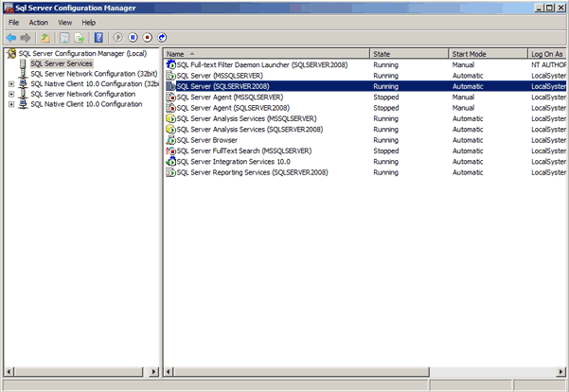Click the SQL Server Configuration Manager root icon

11,53
